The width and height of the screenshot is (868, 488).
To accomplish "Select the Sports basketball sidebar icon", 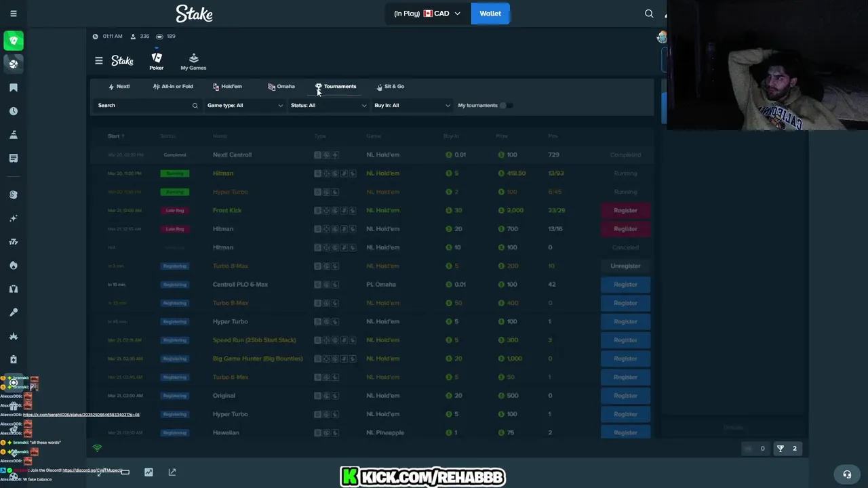I will (14, 64).
